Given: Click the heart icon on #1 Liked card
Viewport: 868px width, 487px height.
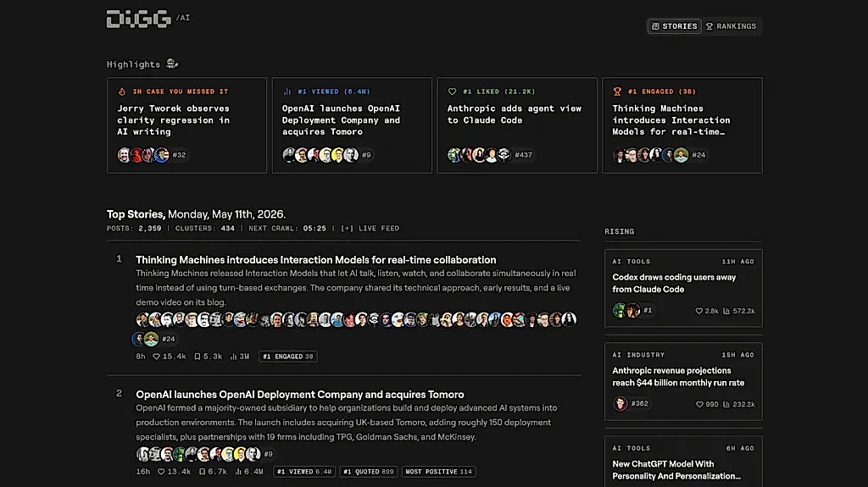Looking at the screenshot, I should tap(453, 91).
